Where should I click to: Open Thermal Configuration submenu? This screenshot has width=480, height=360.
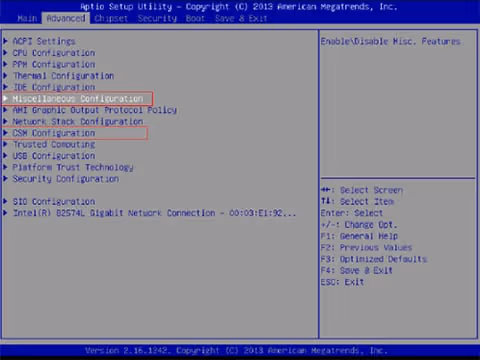(x=63, y=76)
